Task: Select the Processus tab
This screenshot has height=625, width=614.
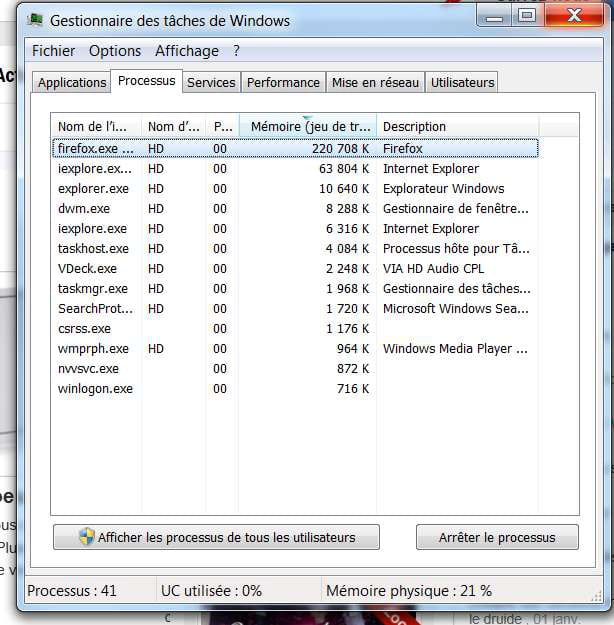Action: click(146, 81)
